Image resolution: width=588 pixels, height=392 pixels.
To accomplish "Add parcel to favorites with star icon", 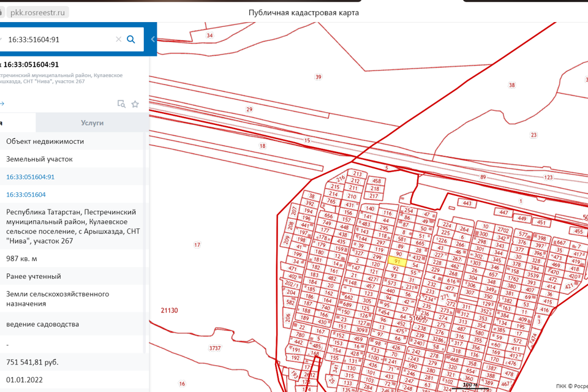I will (x=135, y=104).
